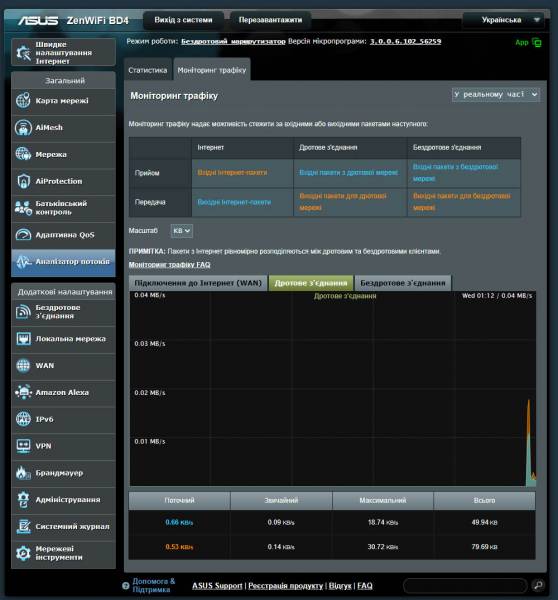558x600 pixels.
Task: Open the ASUS Support link
Action: (217, 586)
